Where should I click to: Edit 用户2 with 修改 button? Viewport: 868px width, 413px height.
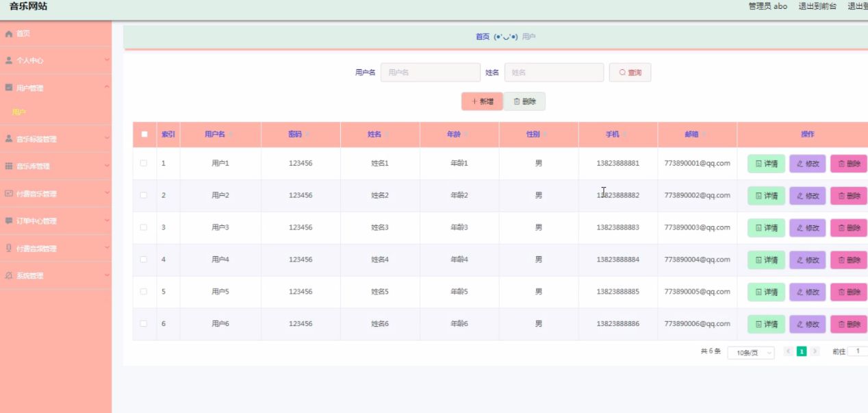807,196
